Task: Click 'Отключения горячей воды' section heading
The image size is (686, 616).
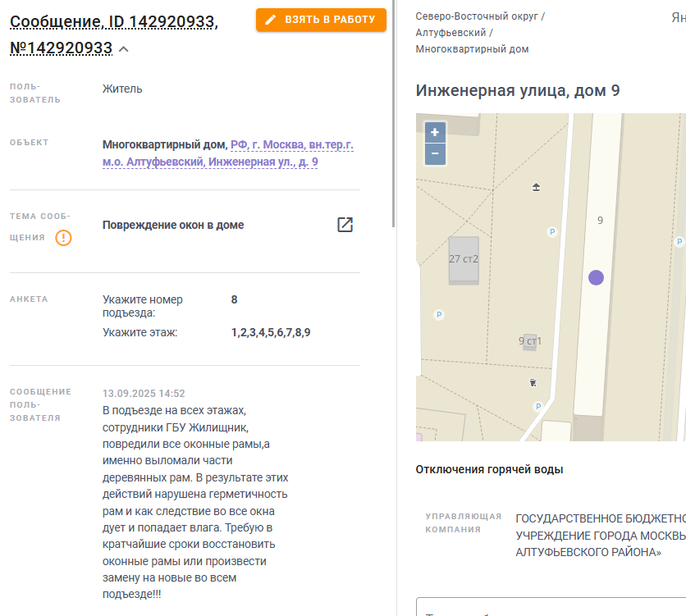Action: (489, 469)
